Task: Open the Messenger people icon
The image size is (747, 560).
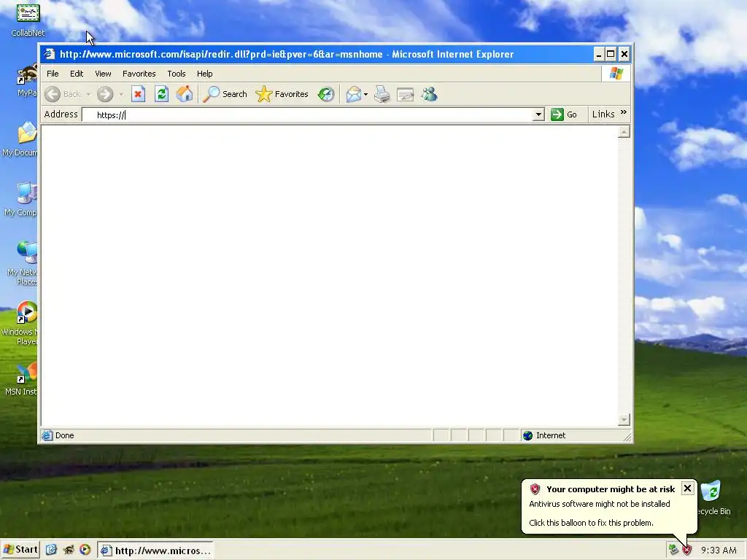Action: 429,94
